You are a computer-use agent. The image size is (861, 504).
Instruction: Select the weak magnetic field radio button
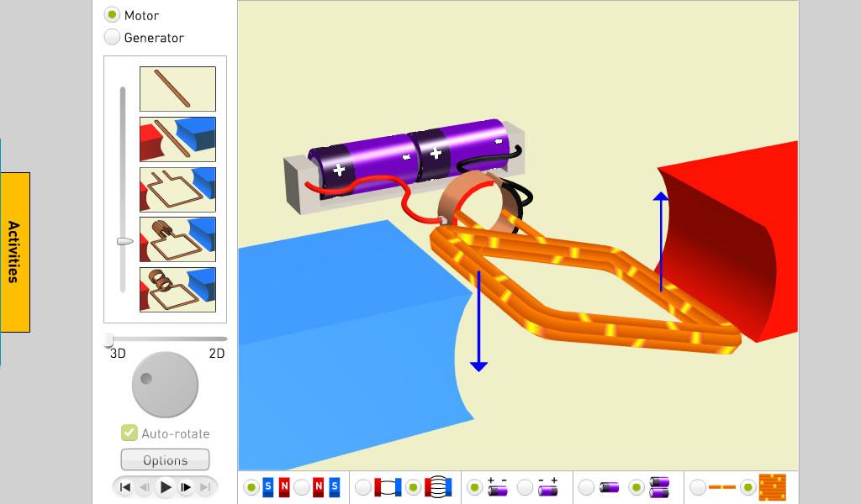point(362,487)
